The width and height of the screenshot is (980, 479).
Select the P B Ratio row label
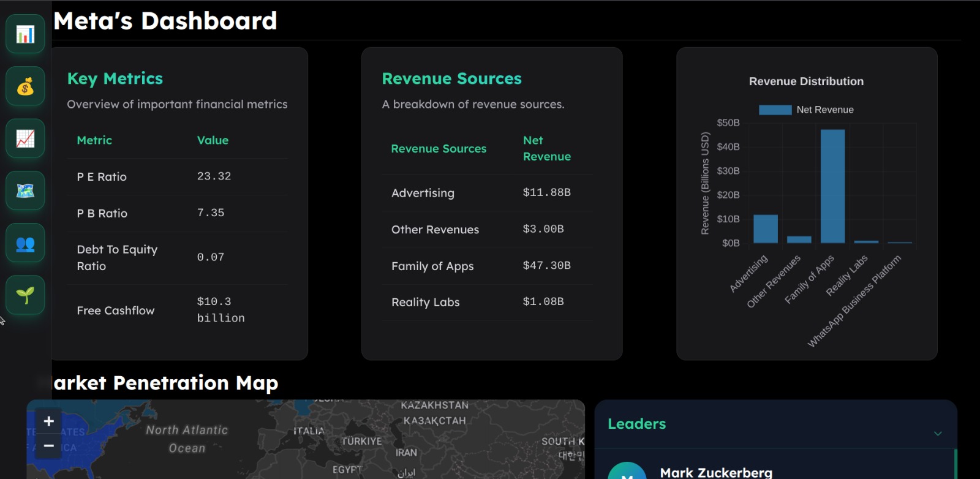click(102, 213)
